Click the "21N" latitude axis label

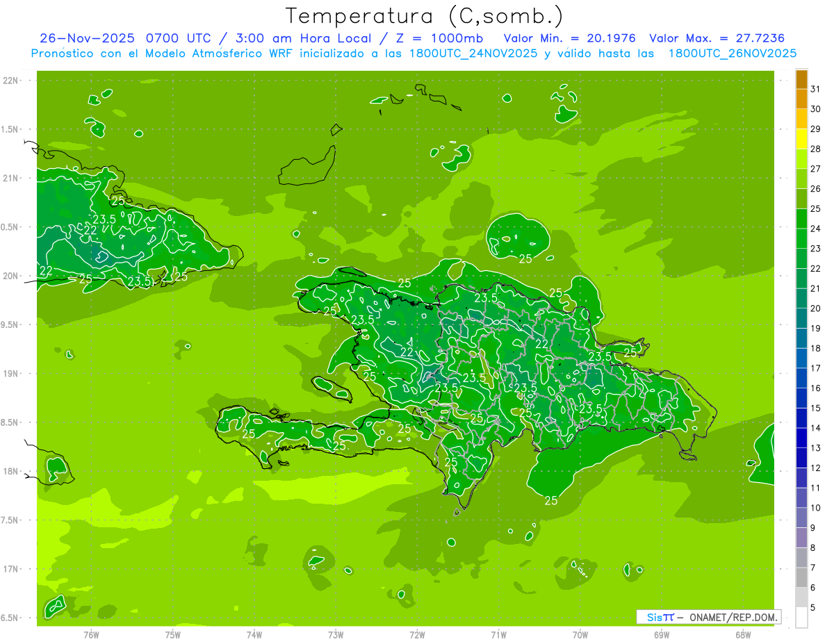[x=10, y=178]
